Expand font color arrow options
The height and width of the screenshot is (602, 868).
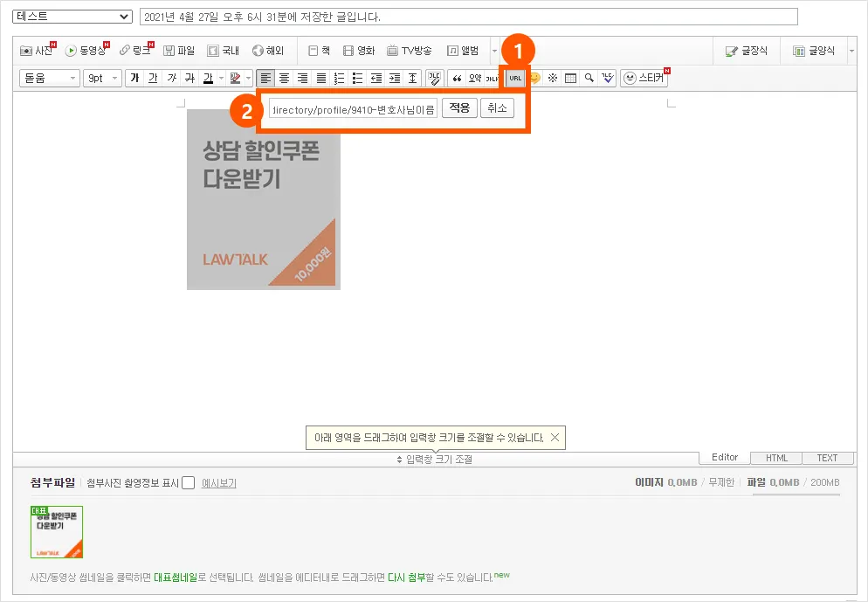tap(222, 78)
